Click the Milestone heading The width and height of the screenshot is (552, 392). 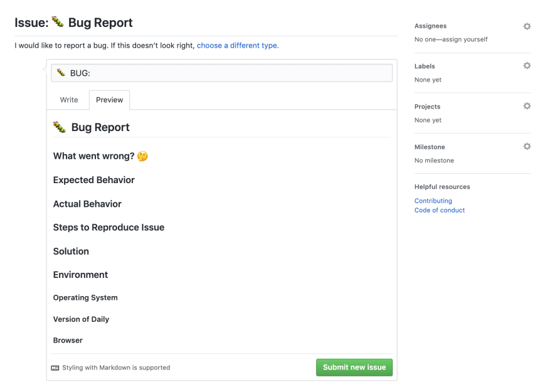point(430,147)
